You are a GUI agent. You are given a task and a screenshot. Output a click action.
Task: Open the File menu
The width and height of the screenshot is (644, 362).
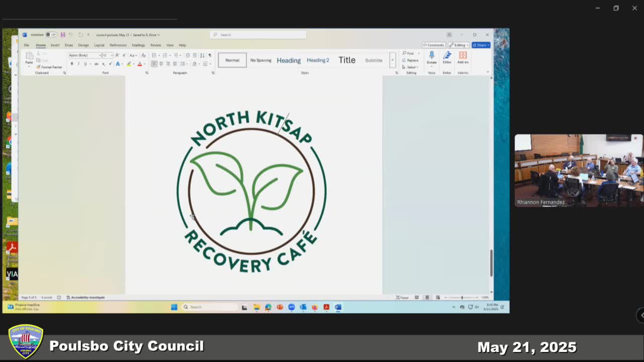[x=26, y=45]
